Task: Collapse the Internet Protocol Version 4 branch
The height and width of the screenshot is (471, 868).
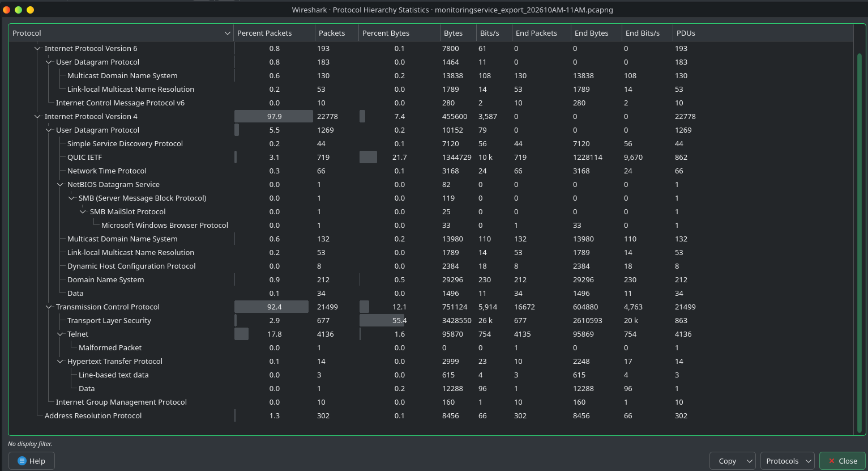Action: coord(37,116)
